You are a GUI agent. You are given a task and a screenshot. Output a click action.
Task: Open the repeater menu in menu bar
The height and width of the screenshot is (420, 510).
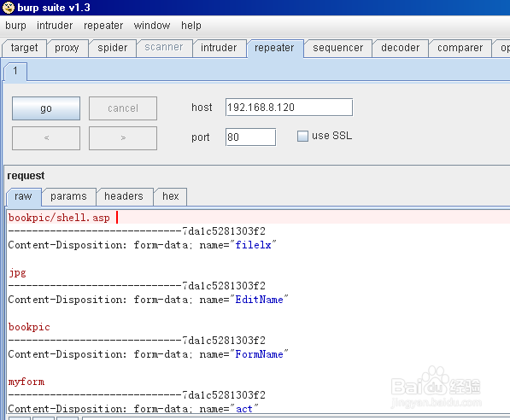[103, 26]
